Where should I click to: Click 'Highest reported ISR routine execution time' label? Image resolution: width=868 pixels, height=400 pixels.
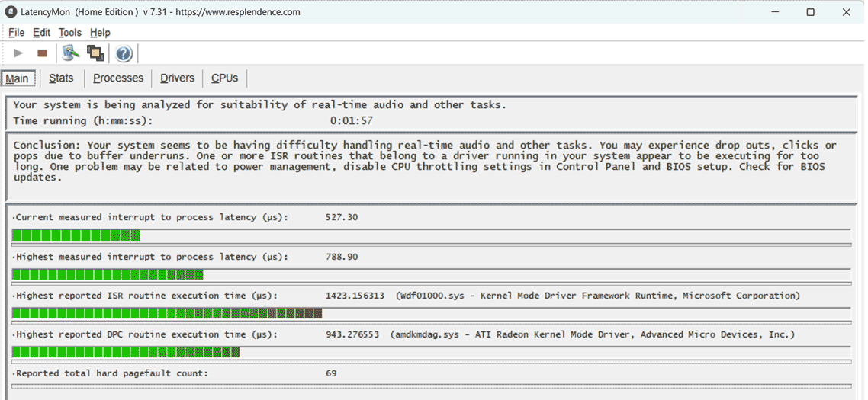point(145,296)
